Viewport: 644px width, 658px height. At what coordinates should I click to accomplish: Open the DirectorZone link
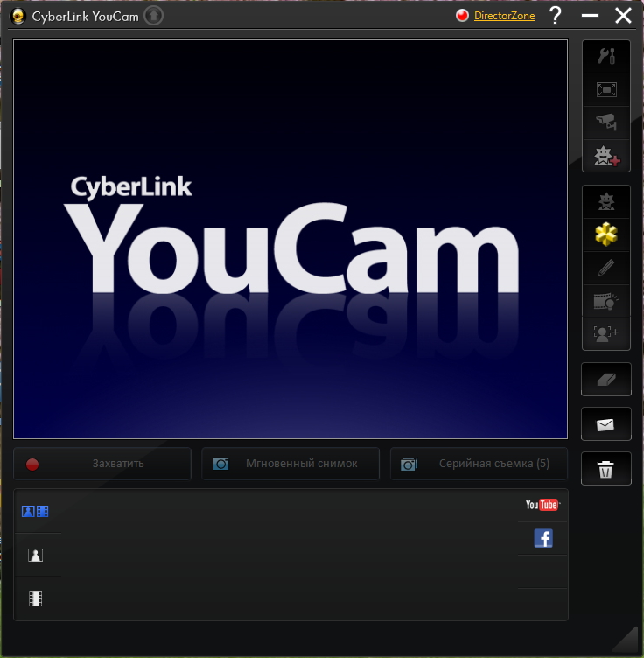tap(504, 16)
